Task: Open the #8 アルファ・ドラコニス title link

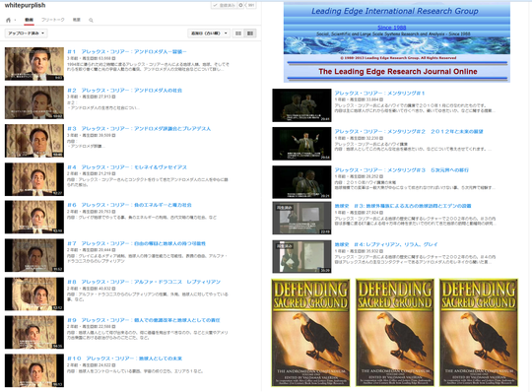Action: click(x=144, y=282)
